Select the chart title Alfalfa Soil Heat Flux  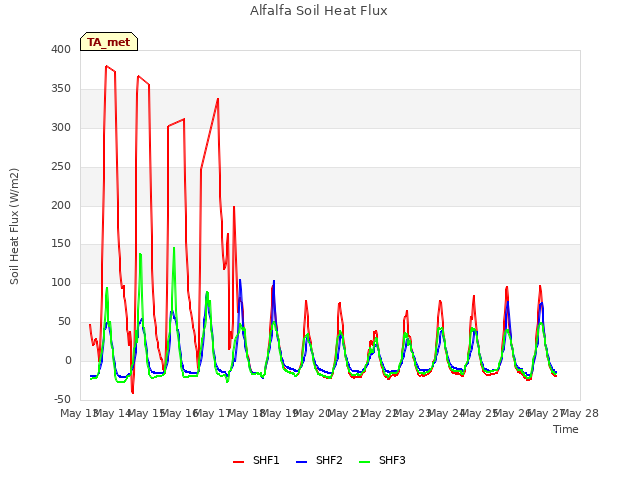pyautogui.click(x=319, y=11)
